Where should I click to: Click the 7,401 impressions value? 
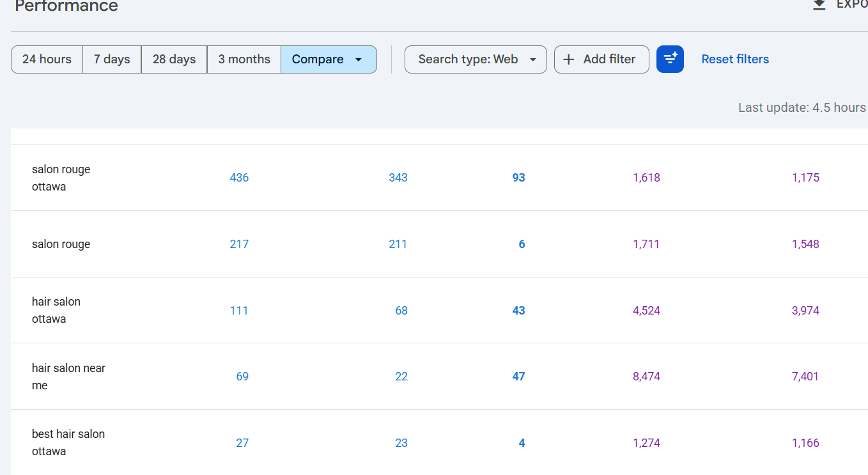pos(805,377)
